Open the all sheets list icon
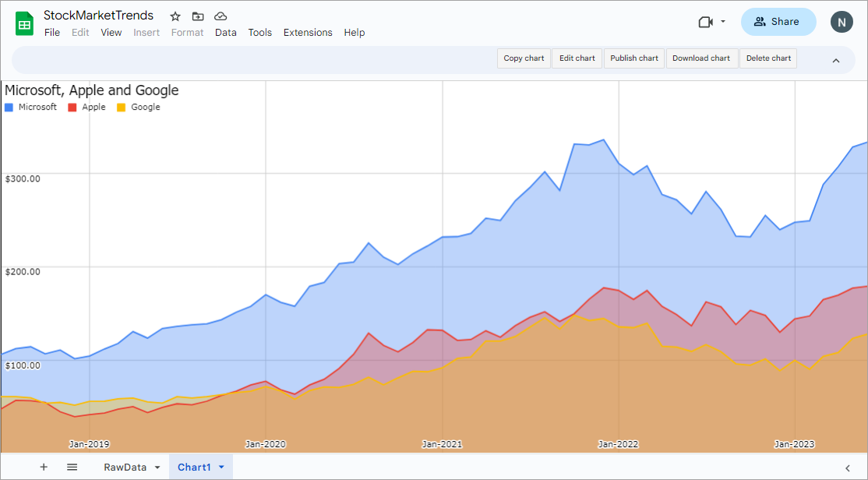 [x=72, y=468]
